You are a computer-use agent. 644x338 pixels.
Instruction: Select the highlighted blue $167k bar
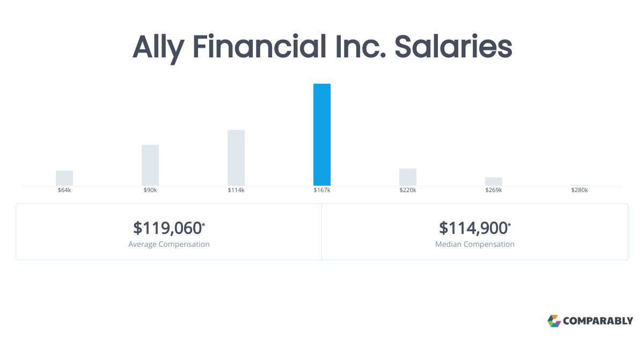[322, 135]
